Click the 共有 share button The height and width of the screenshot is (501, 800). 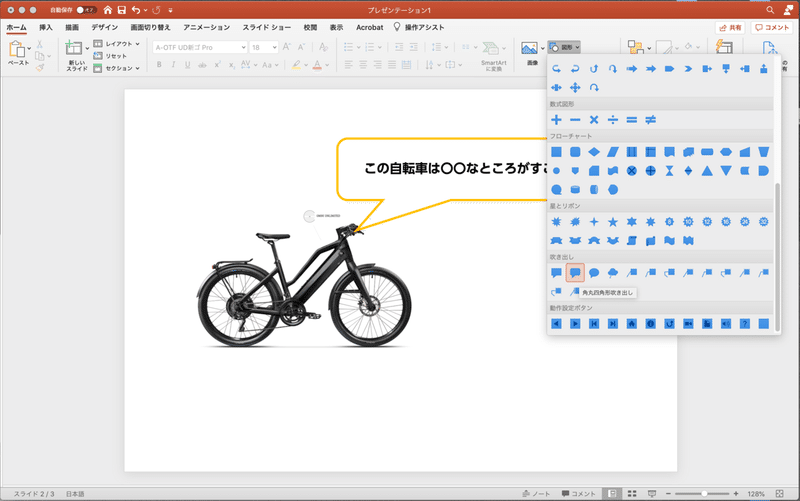coord(730,28)
